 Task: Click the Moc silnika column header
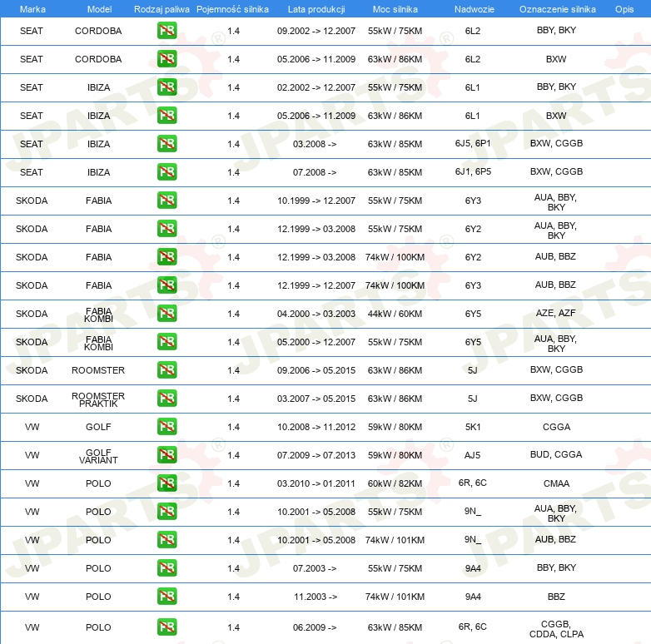tap(395, 9)
